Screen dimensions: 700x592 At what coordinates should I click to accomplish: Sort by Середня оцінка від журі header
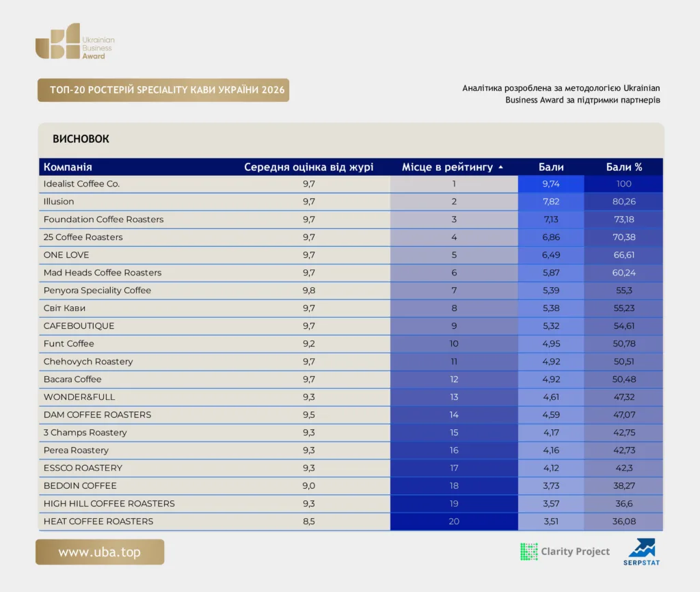(x=308, y=167)
